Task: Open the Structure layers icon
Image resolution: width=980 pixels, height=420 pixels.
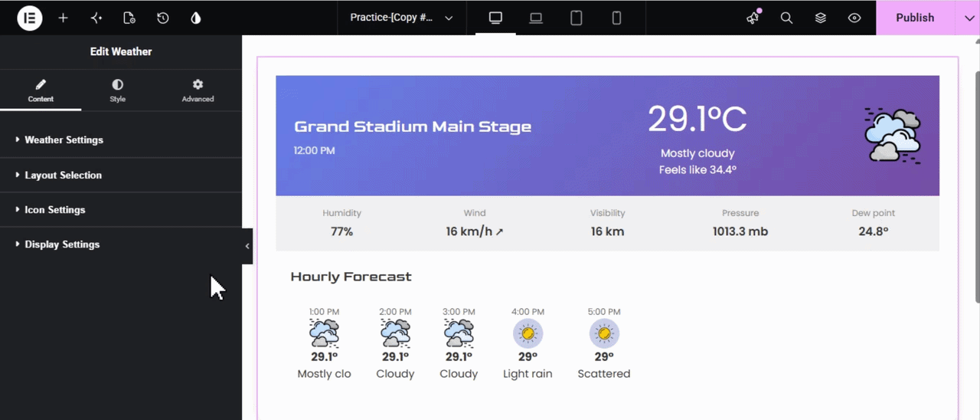Action: click(821, 18)
